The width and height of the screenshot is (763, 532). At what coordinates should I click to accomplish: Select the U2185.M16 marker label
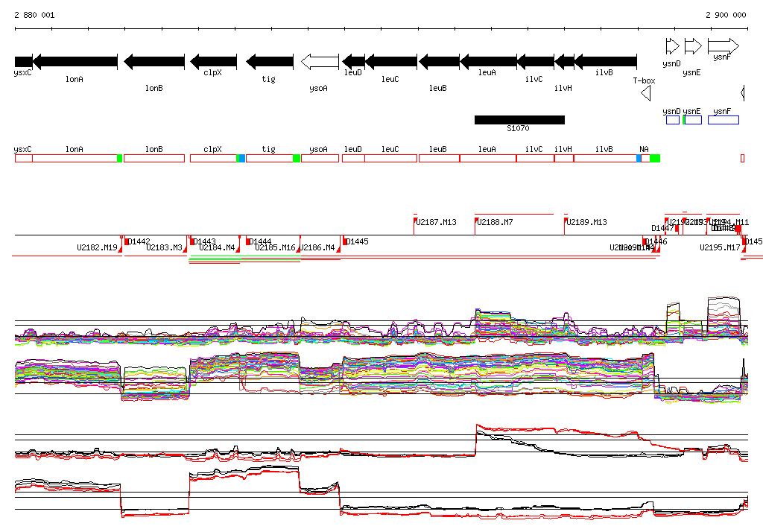click(x=276, y=248)
